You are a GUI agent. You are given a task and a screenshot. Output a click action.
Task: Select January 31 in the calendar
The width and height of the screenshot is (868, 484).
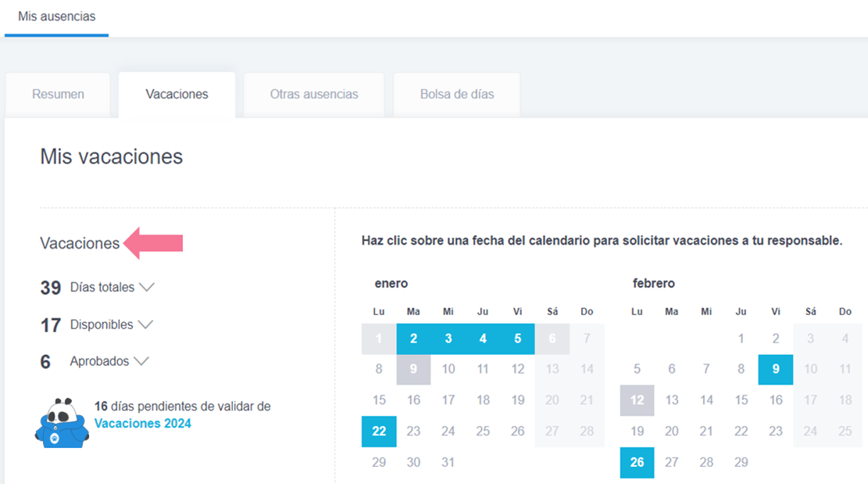pyautogui.click(x=448, y=462)
